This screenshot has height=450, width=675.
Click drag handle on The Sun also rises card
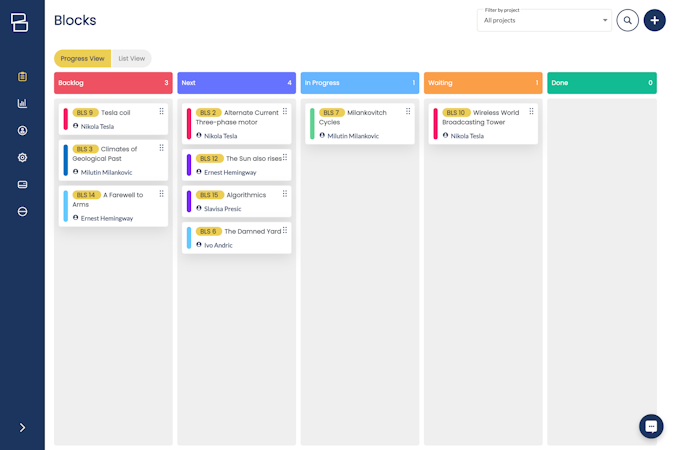point(285,157)
